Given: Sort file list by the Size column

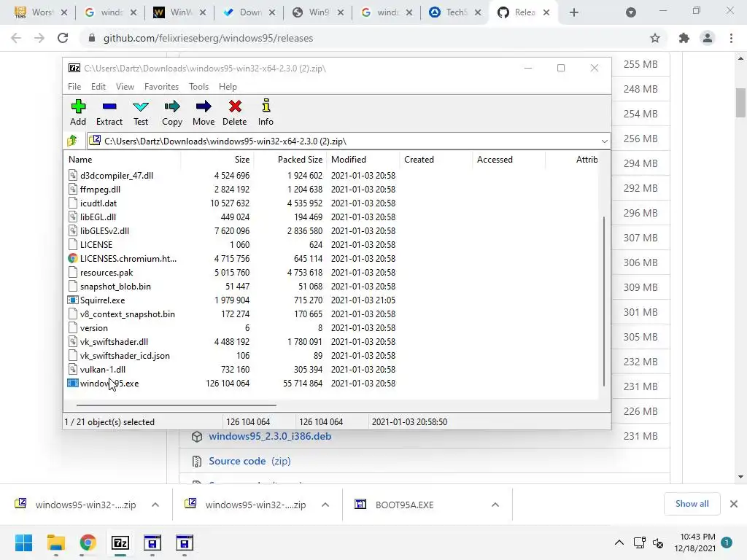Looking at the screenshot, I should (x=217, y=160).
